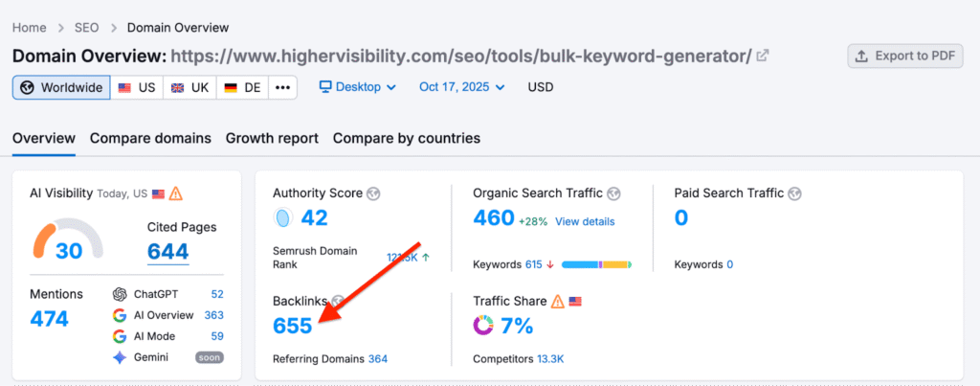The height and width of the screenshot is (386, 980).
Task: Click the keywords position distribution bar
Action: 597,264
